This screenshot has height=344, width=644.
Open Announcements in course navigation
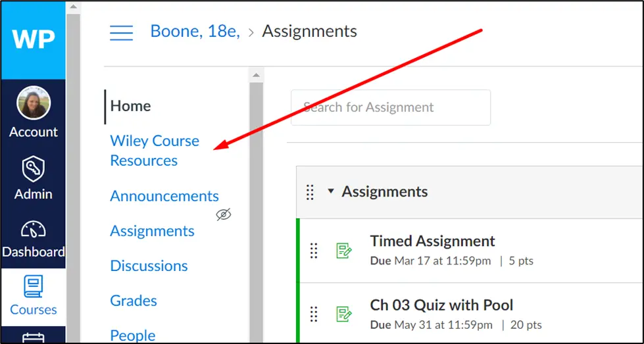click(x=164, y=196)
